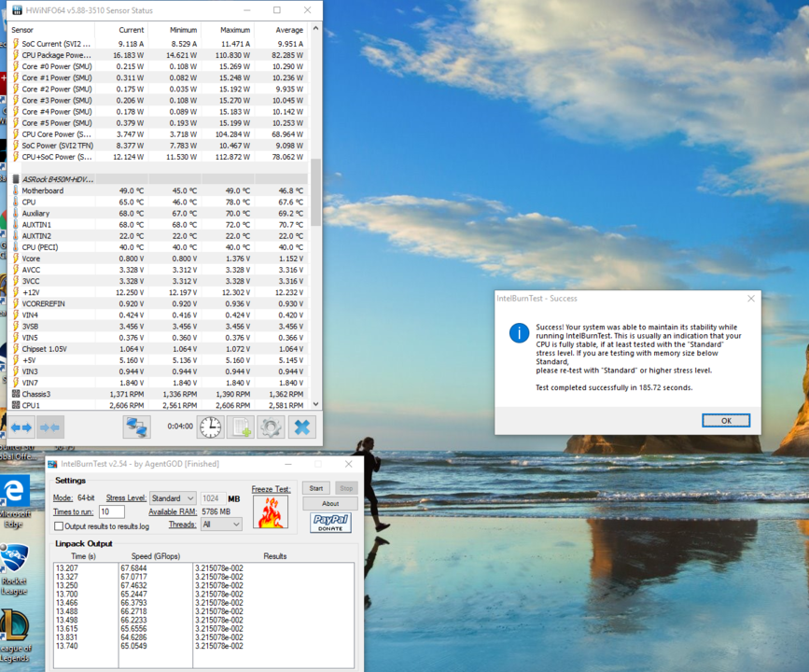Click the blue info icon in Success dialog

(x=519, y=333)
